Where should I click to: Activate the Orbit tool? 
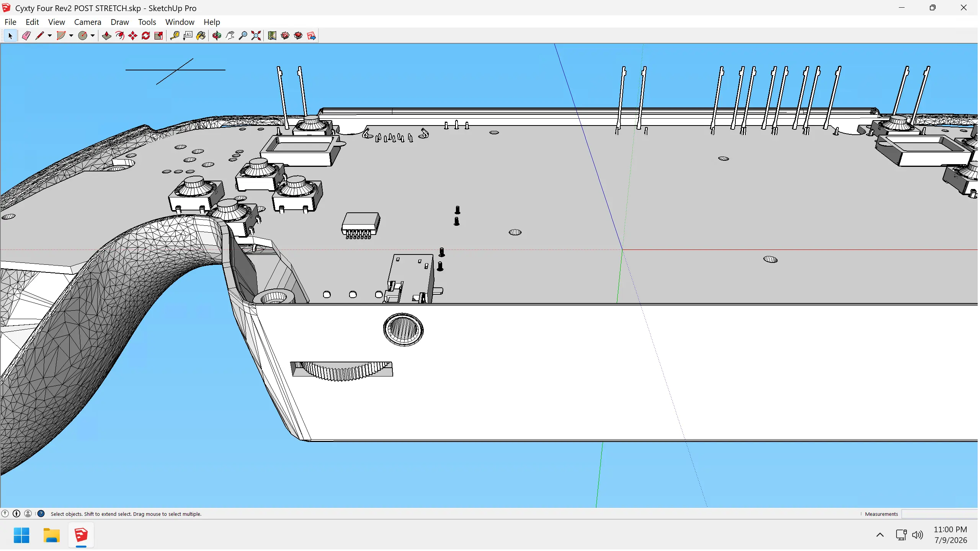coord(217,36)
